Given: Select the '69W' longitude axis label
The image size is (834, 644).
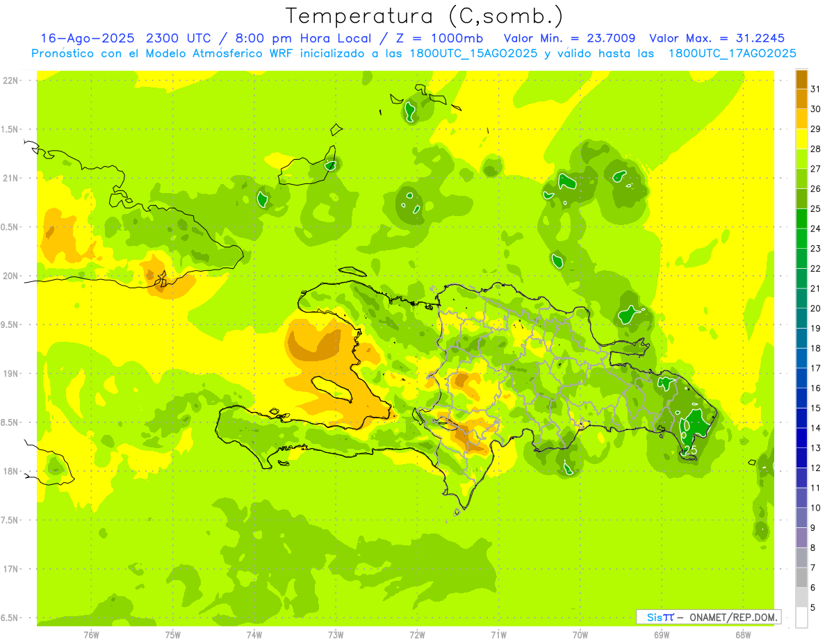Looking at the screenshot, I should click(662, 635).
